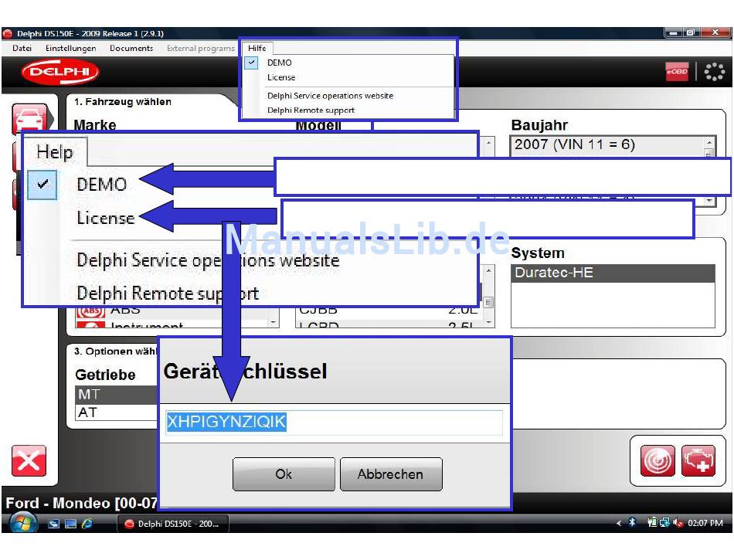Open the Datei menu

(x=22, y=48)
